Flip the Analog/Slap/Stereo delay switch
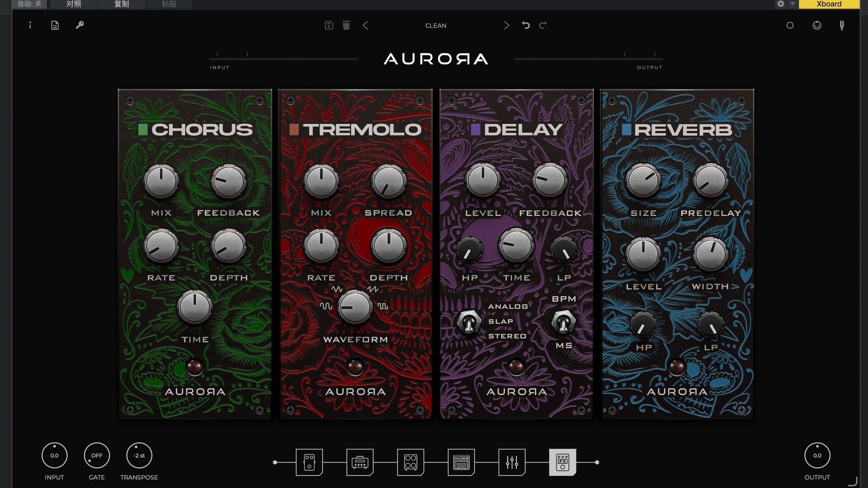 pos(469,322)
